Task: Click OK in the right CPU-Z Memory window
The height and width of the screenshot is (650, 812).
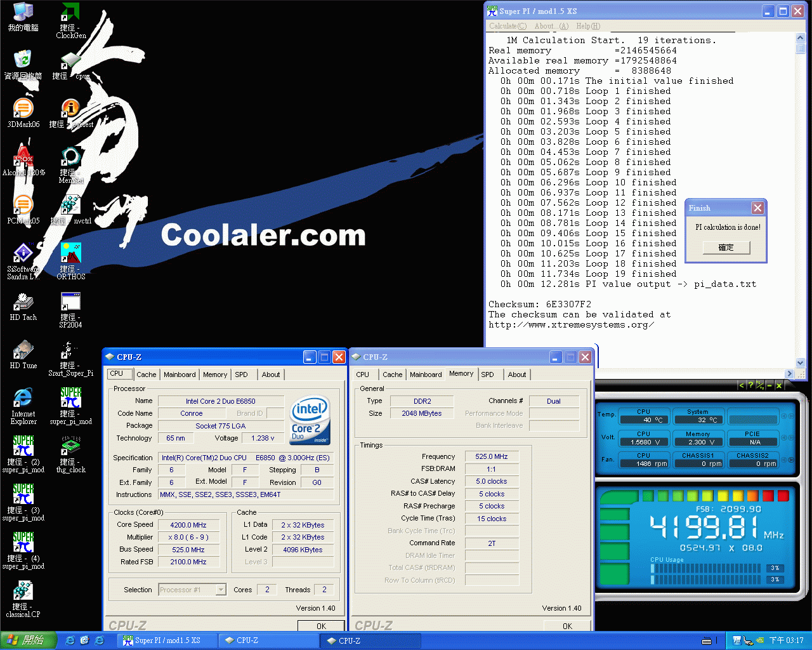Action: (x=568, y=626)
